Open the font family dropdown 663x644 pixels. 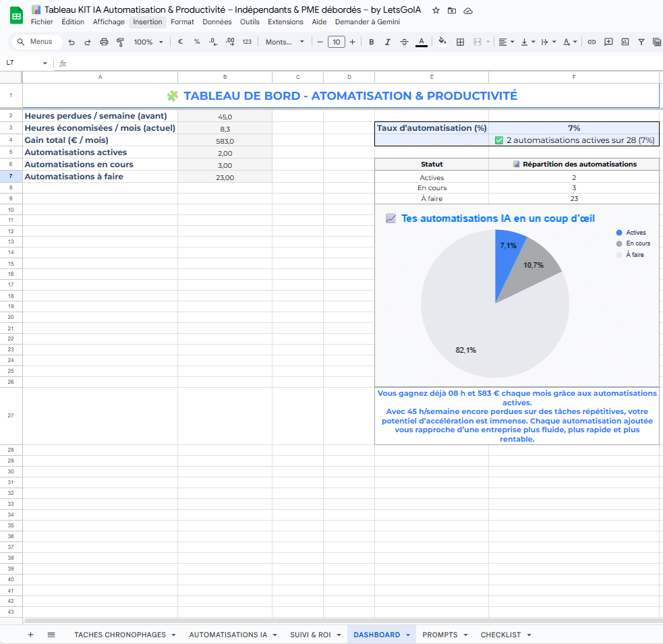click(x=285, y=42)
